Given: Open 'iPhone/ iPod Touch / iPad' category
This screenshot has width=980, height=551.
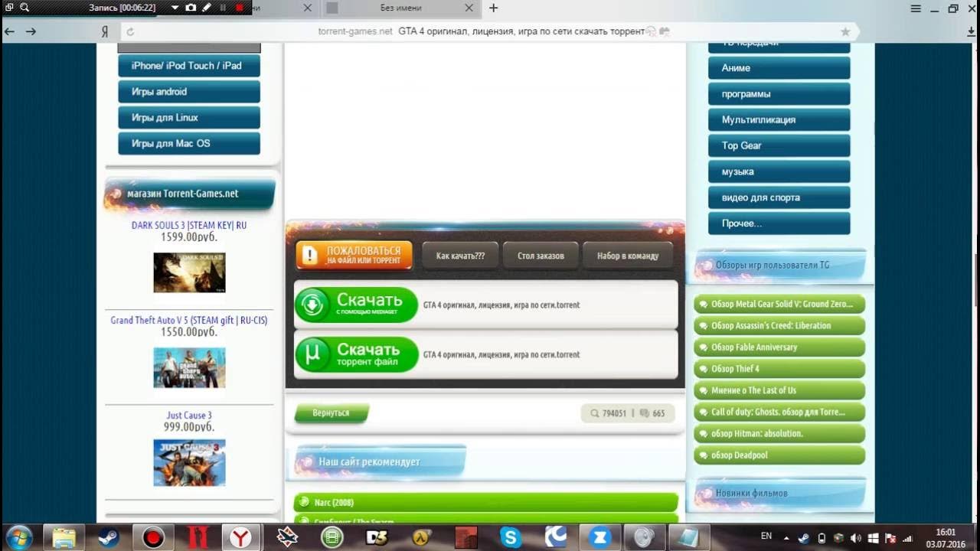Looking at the screenshot, I should point(189,66).
